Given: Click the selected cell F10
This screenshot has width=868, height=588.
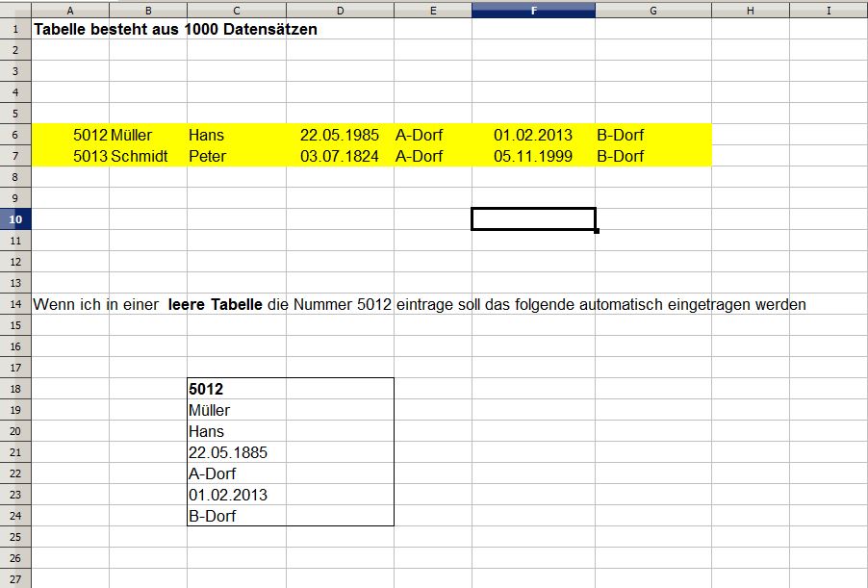Looking at the screenshot, I should coord(534,219).
